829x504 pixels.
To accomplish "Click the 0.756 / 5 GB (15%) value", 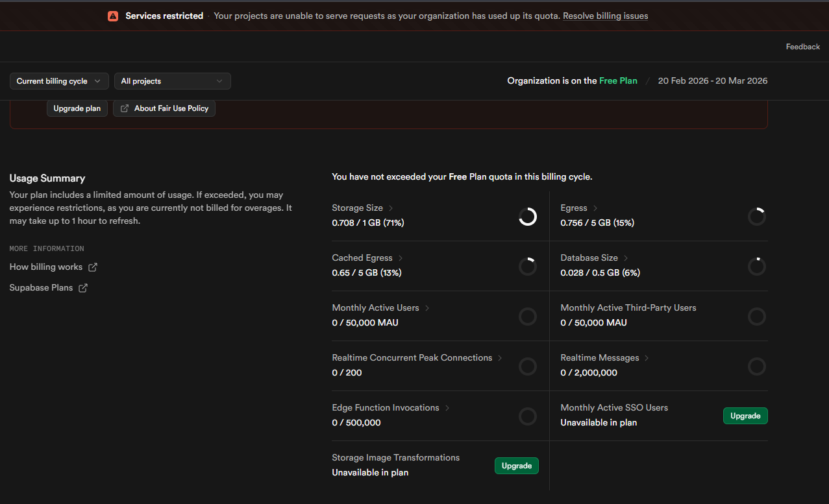I will 597,223.
